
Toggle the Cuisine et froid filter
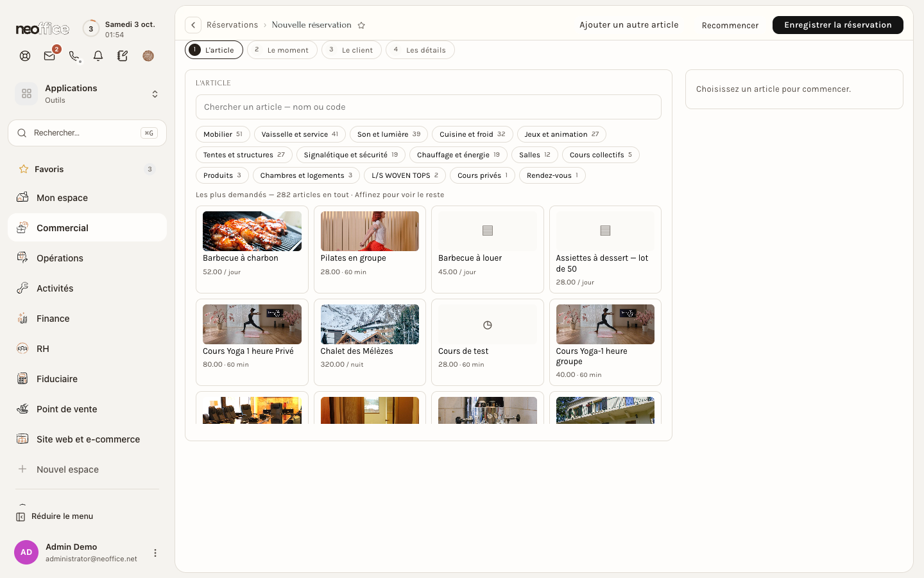(x=472, y=134)
